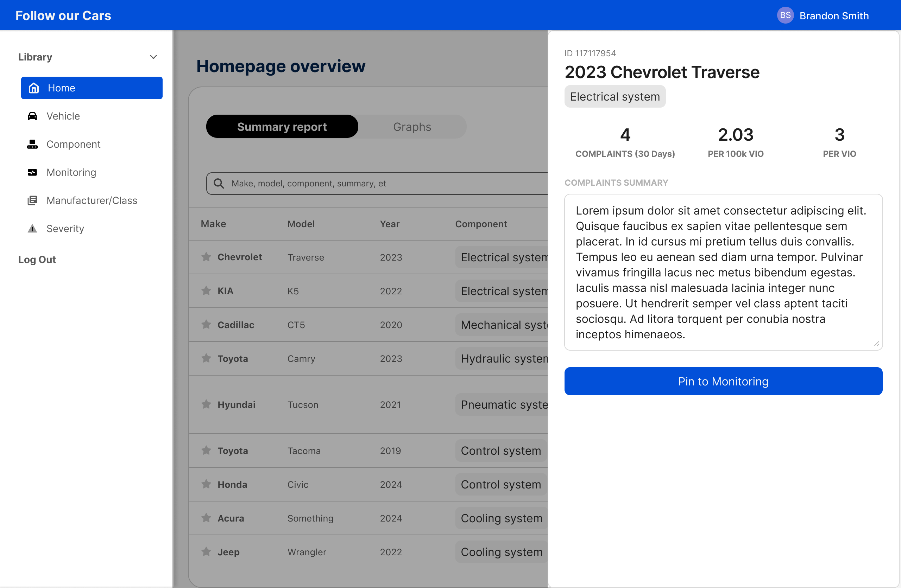Click the Tucson model cell
The image size is (901, 588).
(302, 404)
